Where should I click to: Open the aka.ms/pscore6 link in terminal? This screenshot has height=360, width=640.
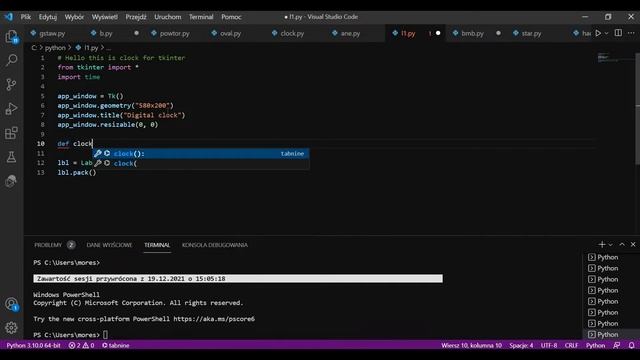214,319
